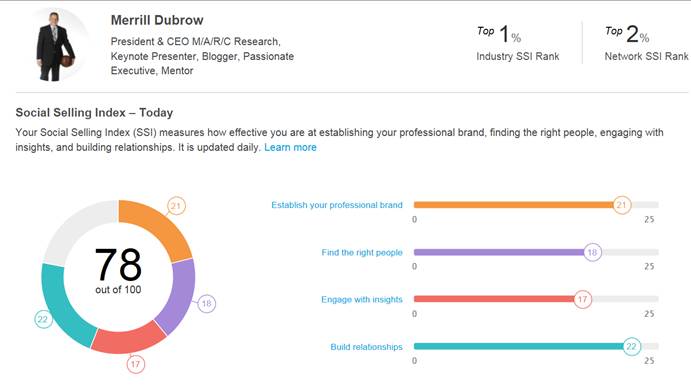691x388 pixels.
Task: Click the orange 21 badge on donut chart
Action: click(x=176, y=206)
